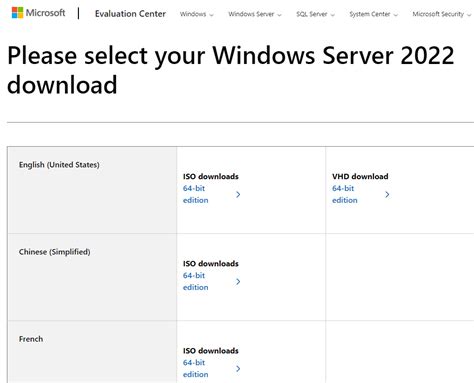
Task: Click chevron next to French ISO download
Action: pyautogui.click(x=238, y=369)
